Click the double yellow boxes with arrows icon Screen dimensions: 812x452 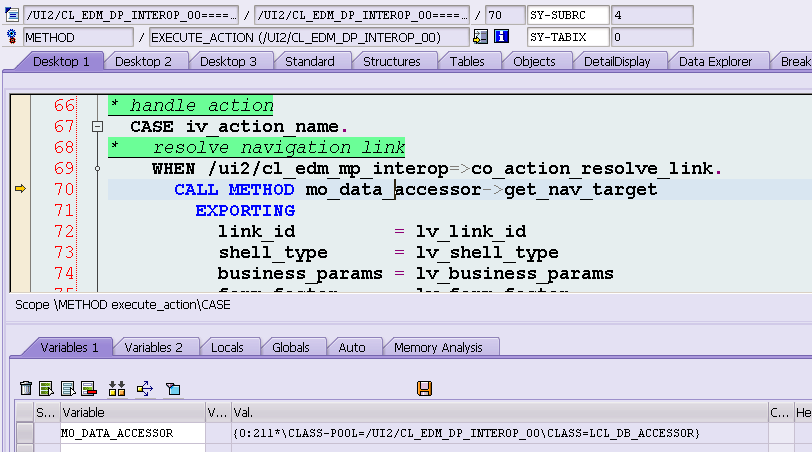pos(117,388)
